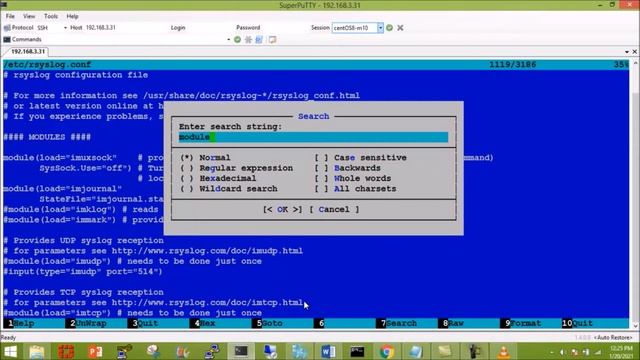Click 7Search function key label
The height and width of the screenshot is (360, 640).
point(398,323)
